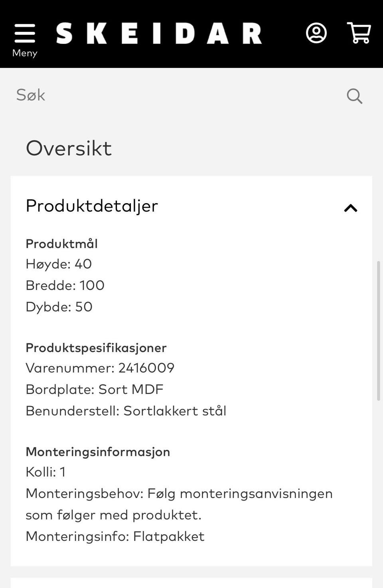
Task: Click the page scrollbar thumb
Action: tap(379, 331)
